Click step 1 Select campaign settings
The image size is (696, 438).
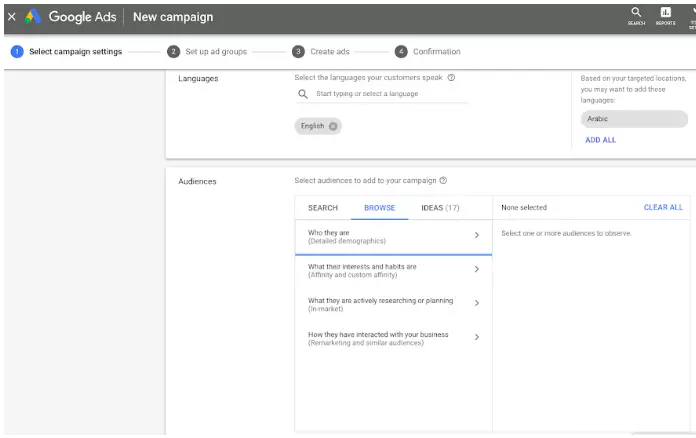(x=67, y=51)
